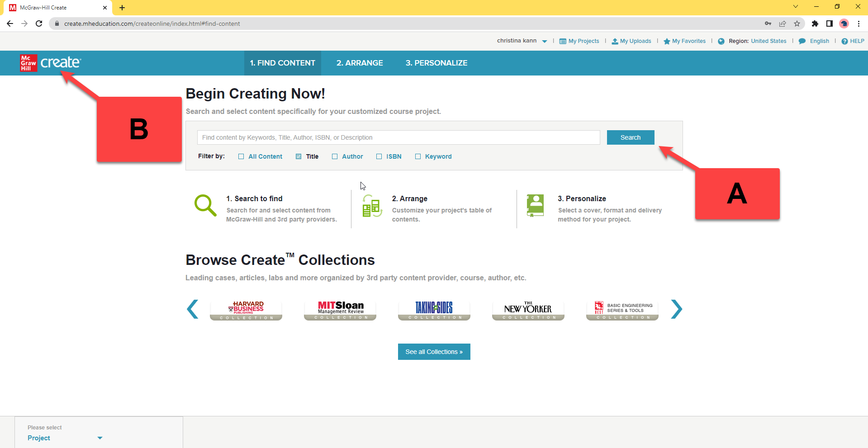Open See all Collections

[434, 351]
